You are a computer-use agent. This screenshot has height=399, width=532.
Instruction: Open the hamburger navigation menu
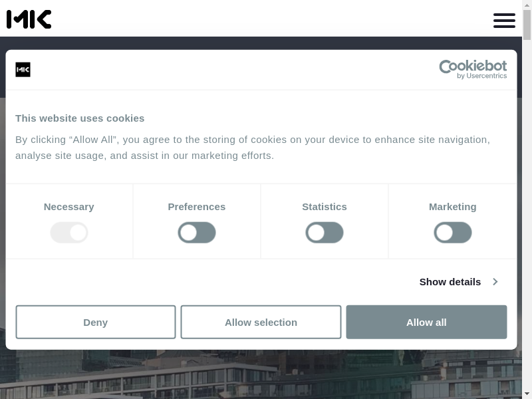[x=504, y=21]
